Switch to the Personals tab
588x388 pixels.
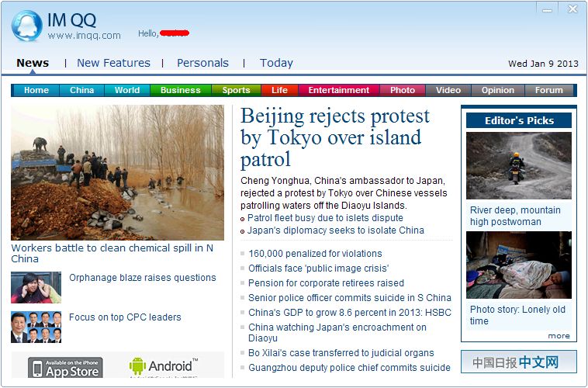[x=202, y=63]
